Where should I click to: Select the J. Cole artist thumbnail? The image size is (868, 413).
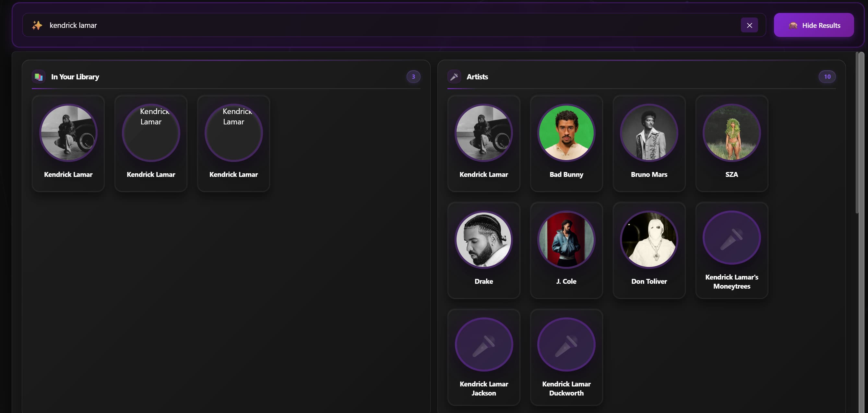pyautogui.click(x=566, y=240)
